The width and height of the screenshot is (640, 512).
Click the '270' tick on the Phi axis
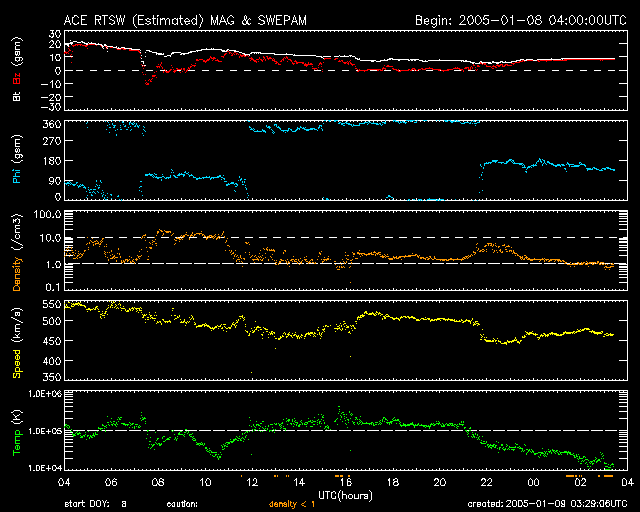point(52,141)
